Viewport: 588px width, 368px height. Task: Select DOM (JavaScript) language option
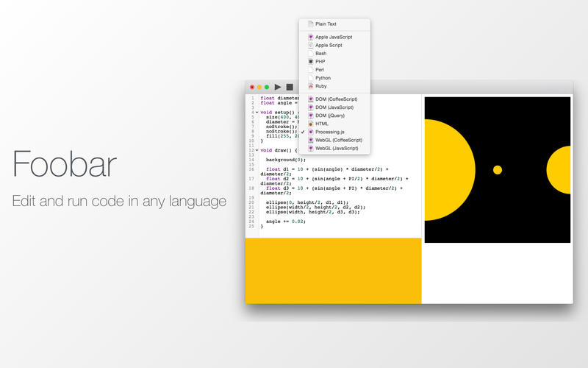[x=334, y=107]
